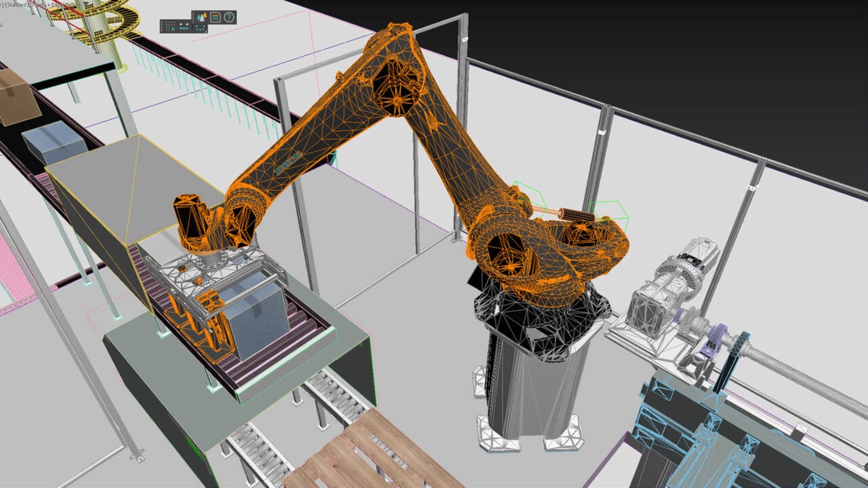
Task: Toggle the small slider switch on the mini toolbar
Action: (x=184, y=24)
